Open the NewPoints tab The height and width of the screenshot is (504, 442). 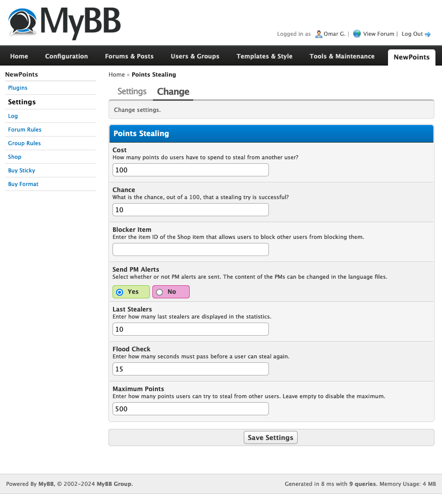(411, 57)
